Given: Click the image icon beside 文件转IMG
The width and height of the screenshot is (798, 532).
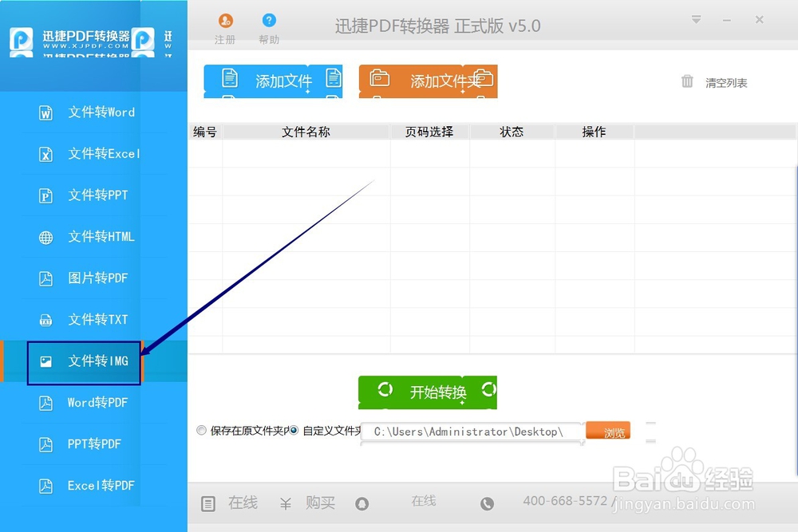Looking at the screenshot, I should (45, 361).
